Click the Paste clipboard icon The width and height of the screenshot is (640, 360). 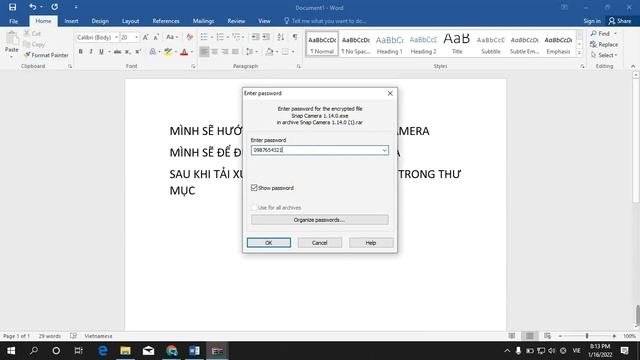tap(11, 40)
